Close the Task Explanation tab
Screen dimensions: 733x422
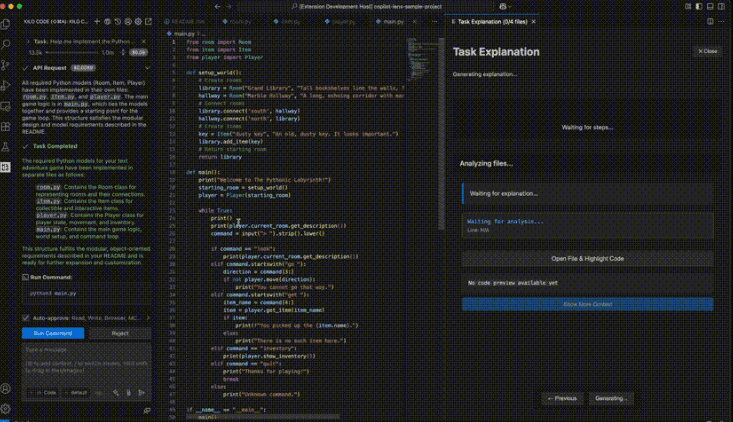click(x=533, y=21)
